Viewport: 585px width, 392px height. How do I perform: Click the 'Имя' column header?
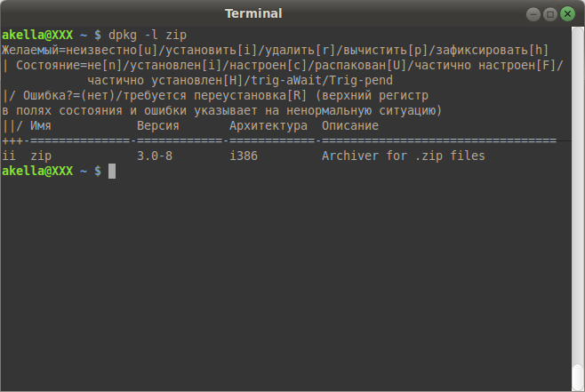pos(41,125)
